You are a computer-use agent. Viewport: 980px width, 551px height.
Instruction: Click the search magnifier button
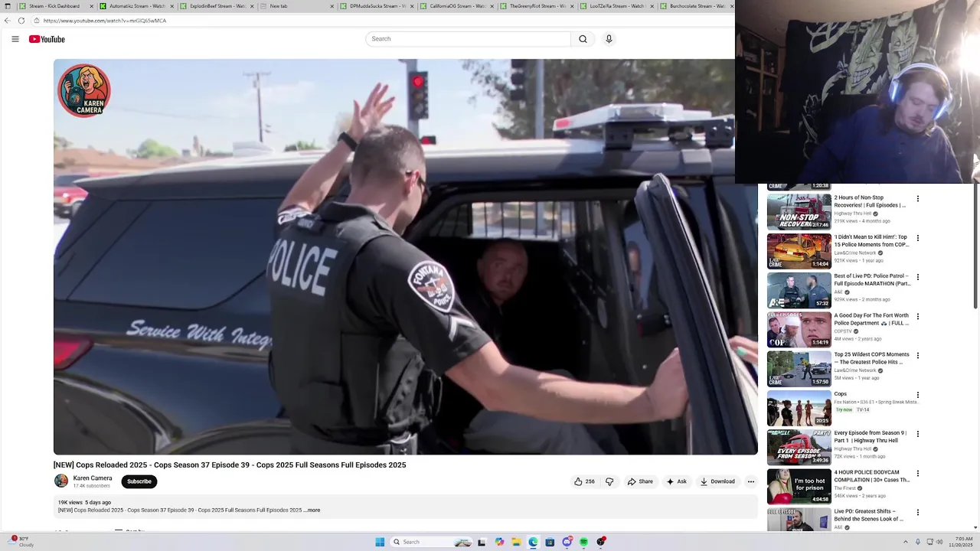point(583,39)
